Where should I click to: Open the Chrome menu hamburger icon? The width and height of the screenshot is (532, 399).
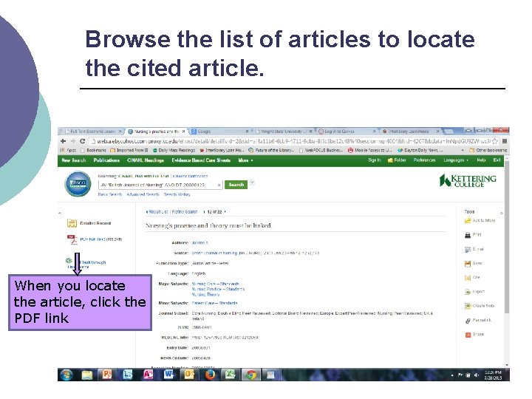coord(505,141)
